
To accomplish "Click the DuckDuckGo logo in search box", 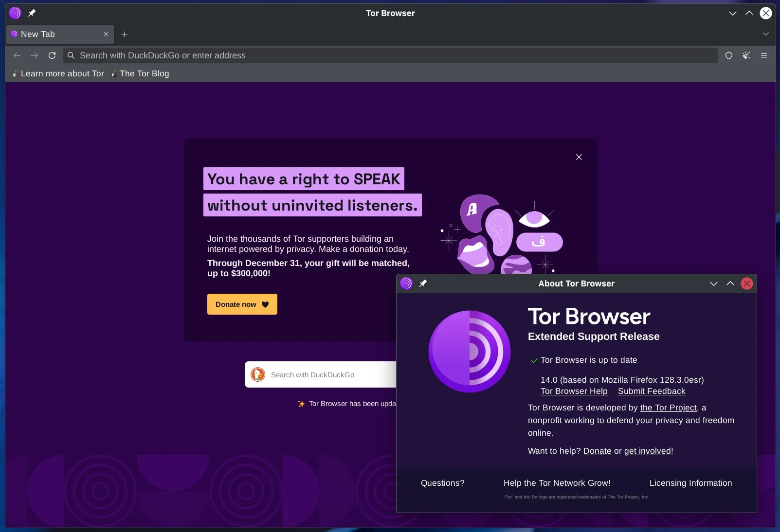I will click(x=258, y=374).
